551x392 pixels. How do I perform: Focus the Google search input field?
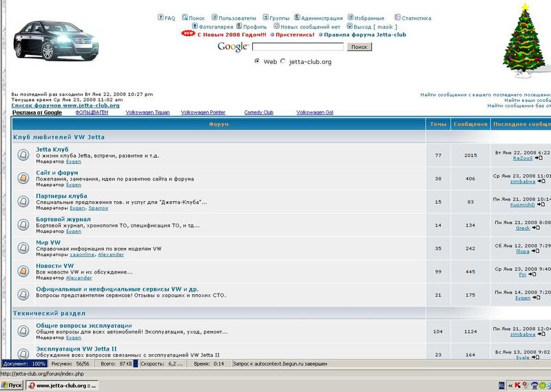298,47
